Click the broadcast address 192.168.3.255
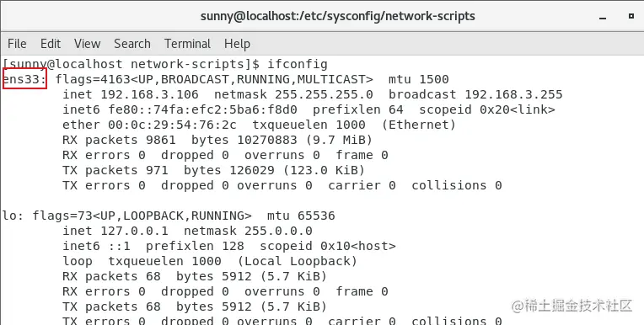 513,94
